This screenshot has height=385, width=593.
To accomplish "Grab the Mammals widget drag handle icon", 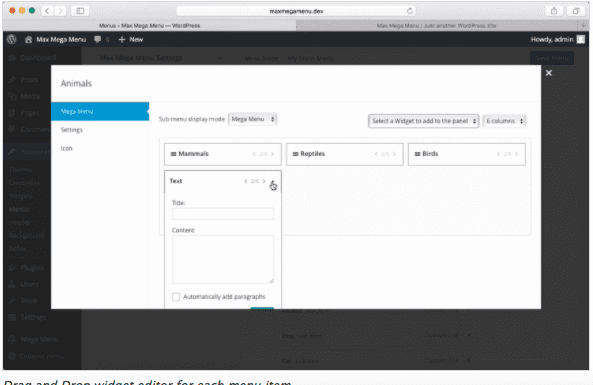I will click(x=173, y=154).
